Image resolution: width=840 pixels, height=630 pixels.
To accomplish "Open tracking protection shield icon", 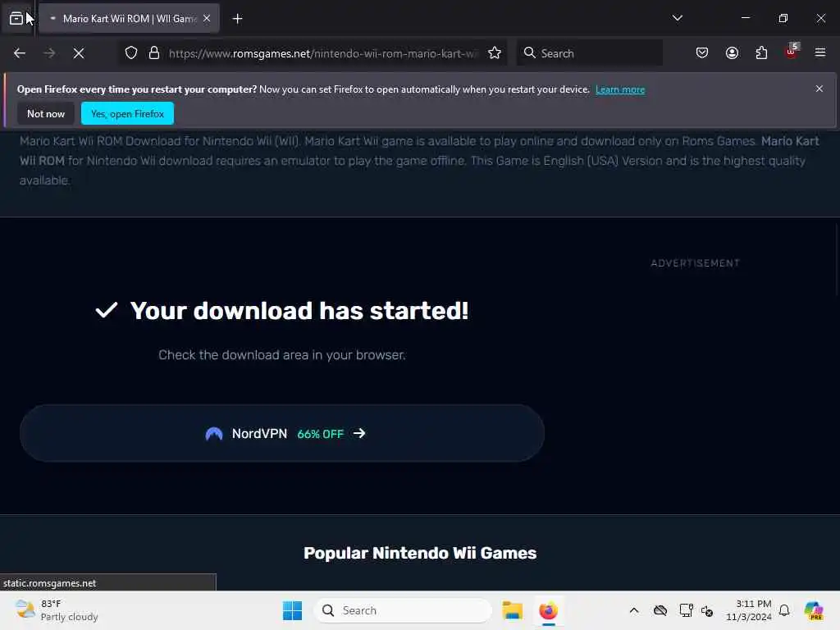I will [131, 53].
